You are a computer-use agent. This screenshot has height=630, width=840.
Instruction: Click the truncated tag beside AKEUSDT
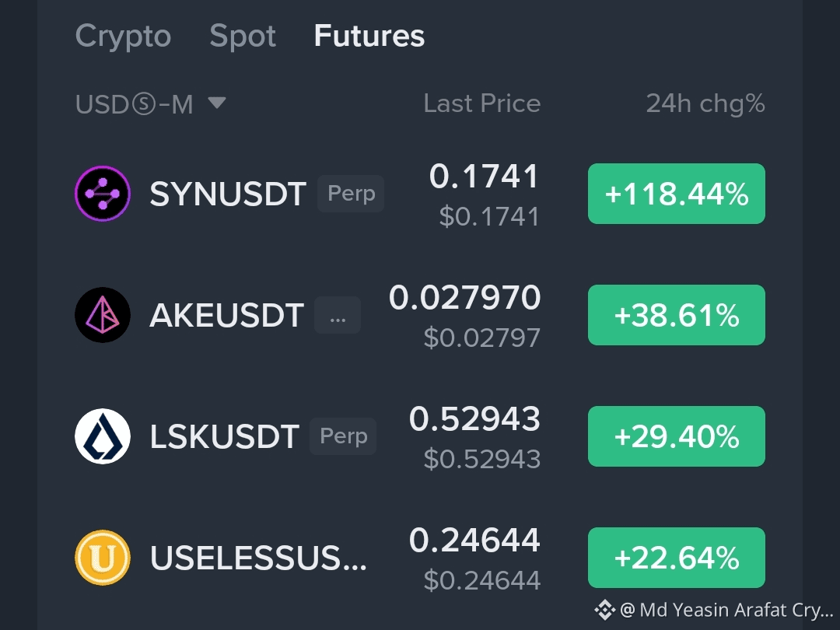[x=338, y=315]
